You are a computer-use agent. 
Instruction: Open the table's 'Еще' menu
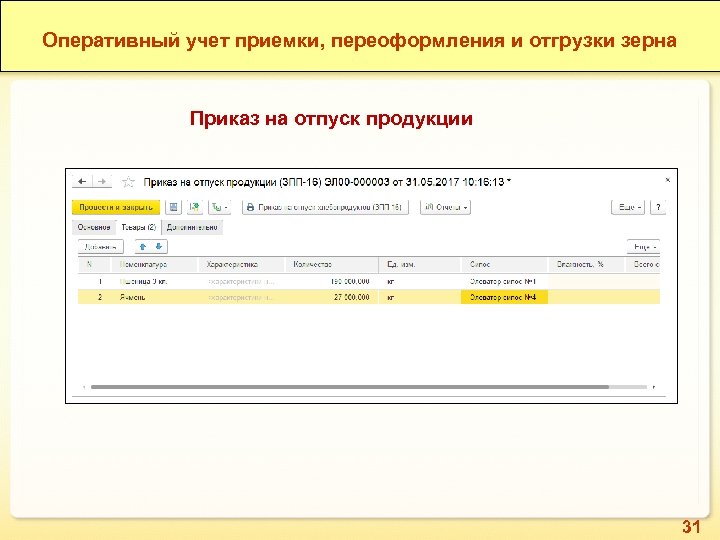tap(644, 247)
